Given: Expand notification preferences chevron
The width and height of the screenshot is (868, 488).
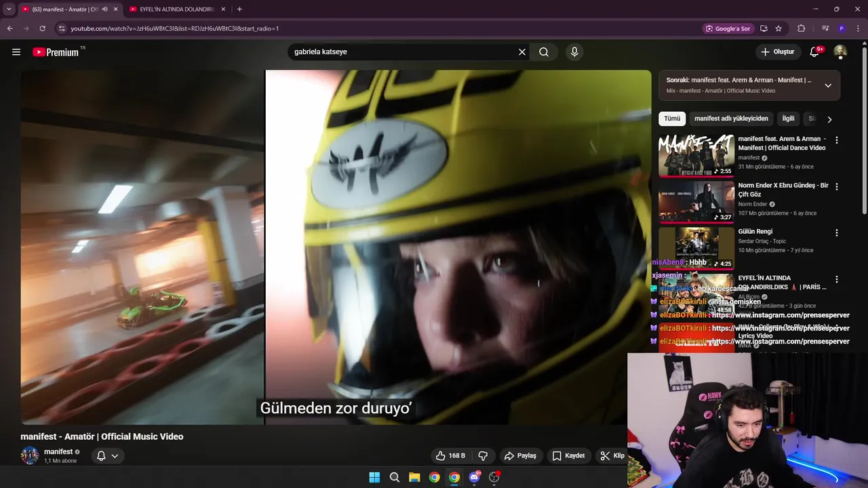Looking at the screenshot, I should point(115,455).
